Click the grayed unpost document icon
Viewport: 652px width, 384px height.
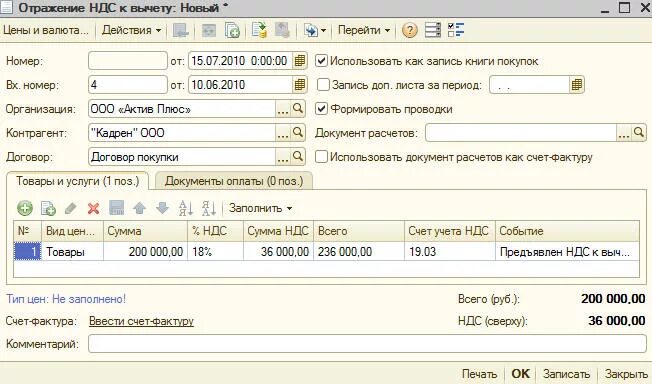coord(282,30)
